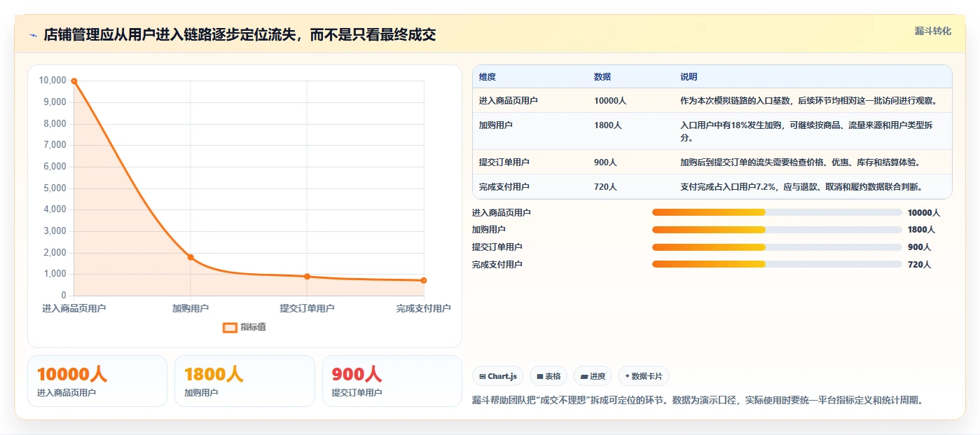980x435 pixels.
Task: Click the 加购用户 label on the chart x-axis
Action: tap(191, 308)
